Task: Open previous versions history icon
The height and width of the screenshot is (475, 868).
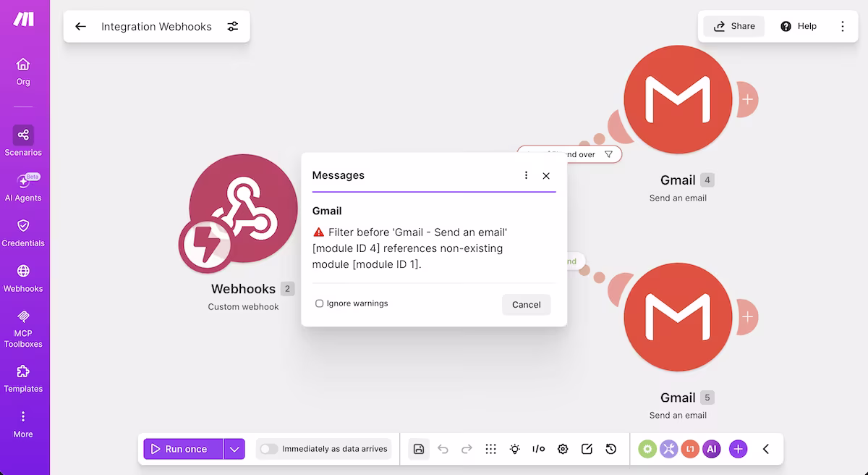Action: 610,449
